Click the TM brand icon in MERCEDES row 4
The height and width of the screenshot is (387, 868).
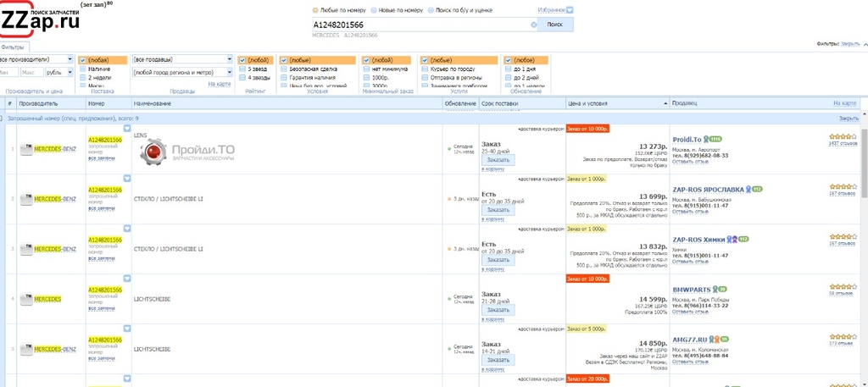pyautogui.click(x=26, y=300)
